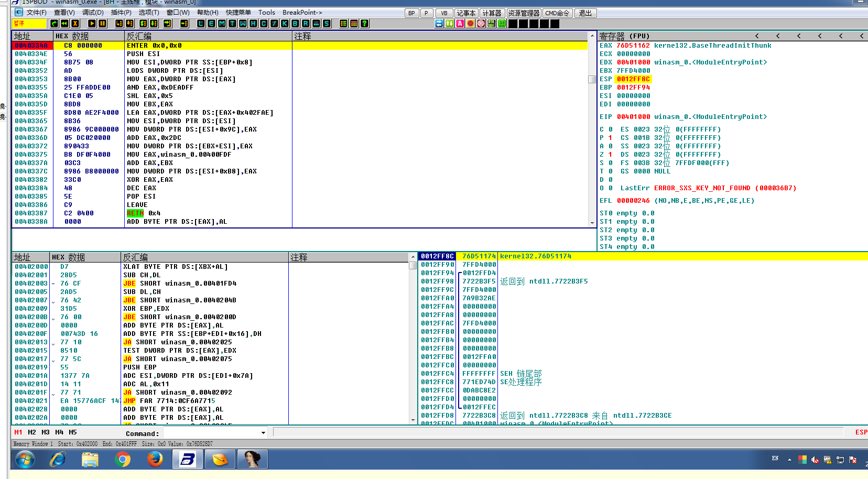Viewport: 868px width, 479px height.
Task: Open the Command box dropdown arrow
Action: pyautogui.click(x=263, y=433)
